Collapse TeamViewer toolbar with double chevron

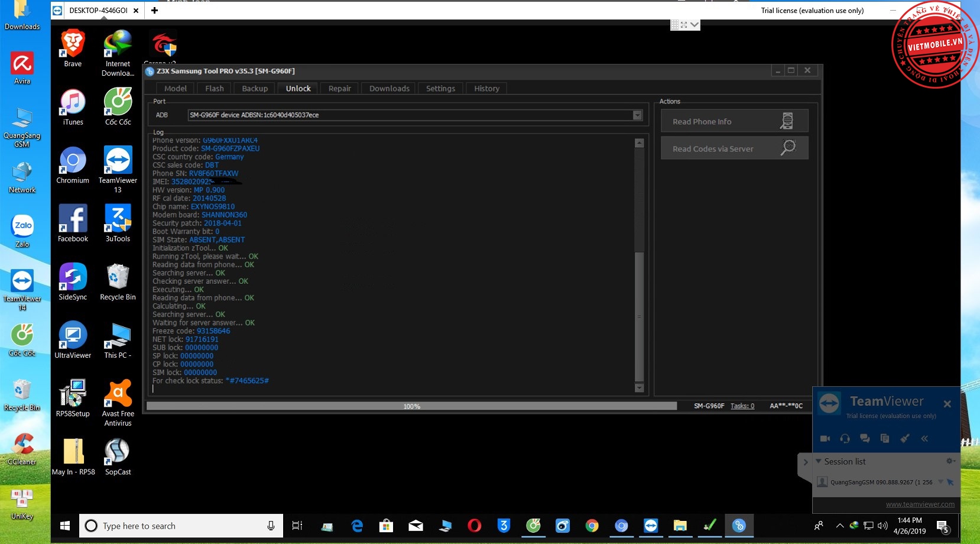[x=924, y=438]
